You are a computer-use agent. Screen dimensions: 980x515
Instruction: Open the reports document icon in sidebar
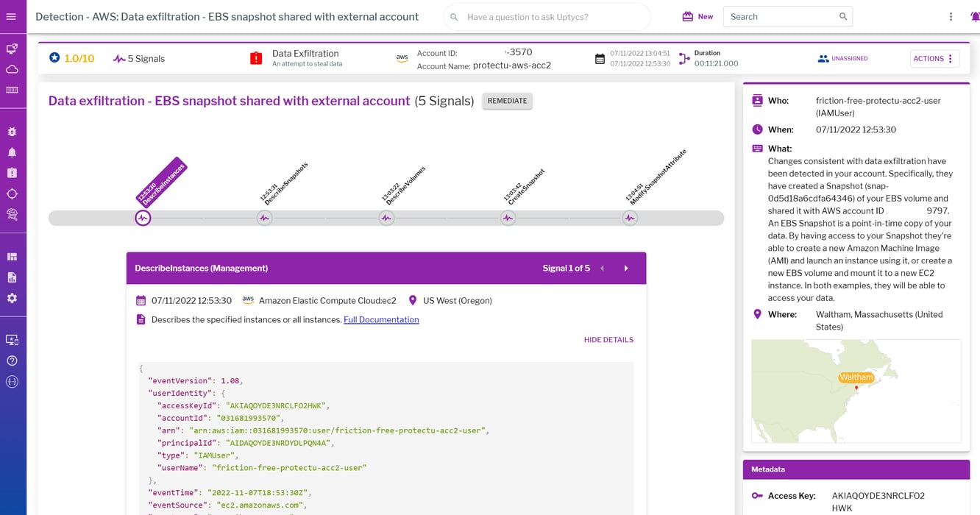(x=12, y=277)
